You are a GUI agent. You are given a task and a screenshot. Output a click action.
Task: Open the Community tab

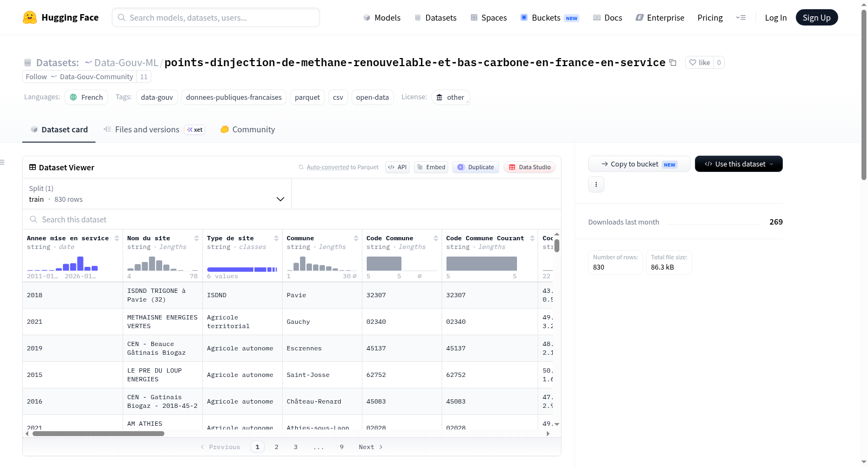(x=247, y=130)
